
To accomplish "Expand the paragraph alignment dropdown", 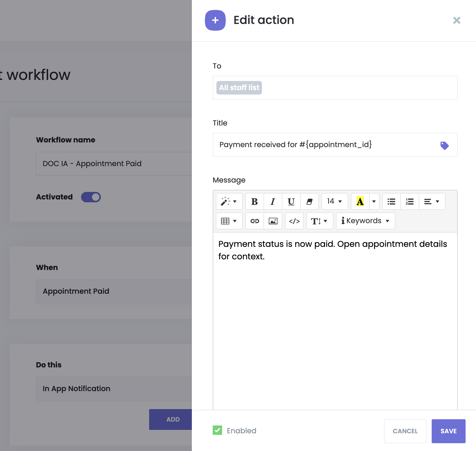I will 432,202.
